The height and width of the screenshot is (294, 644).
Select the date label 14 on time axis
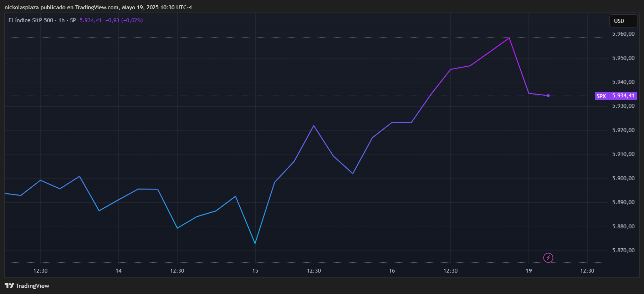119,271
